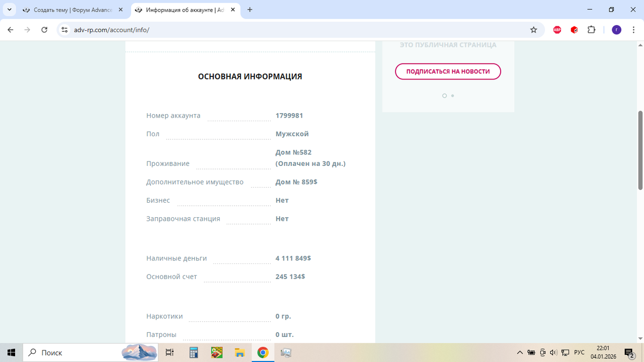Click the 'Дом № 859$' property value
Viewport: 644px width, 362px height.
coord(296,182)
